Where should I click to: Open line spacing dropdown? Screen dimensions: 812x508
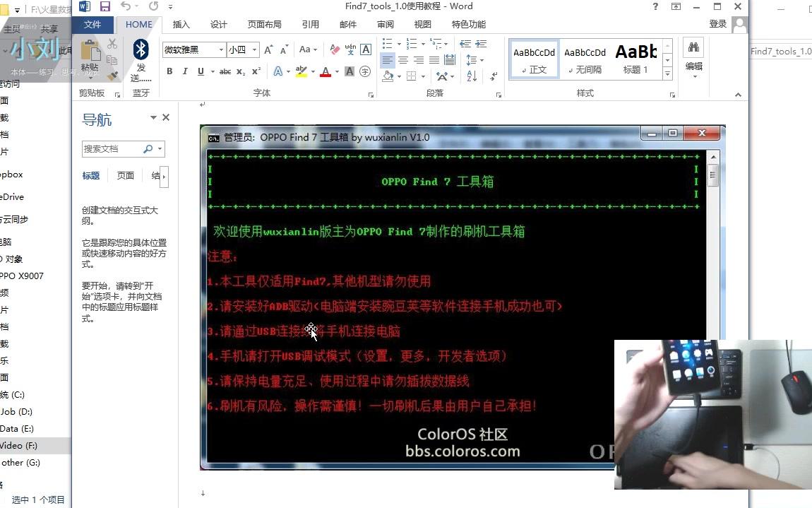coord(474,60)
